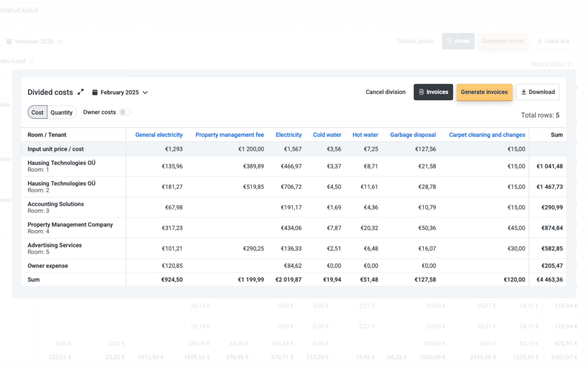The height and width of the screenshot is (368, 588).
Task: Switch to the Quantity view
Action: (x=62, y=113)
